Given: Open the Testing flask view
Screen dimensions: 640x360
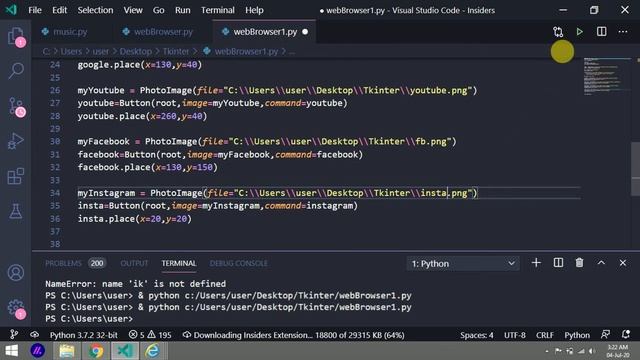Looking at the screenshot, I should pyautogui.click(x=16, y=211).
